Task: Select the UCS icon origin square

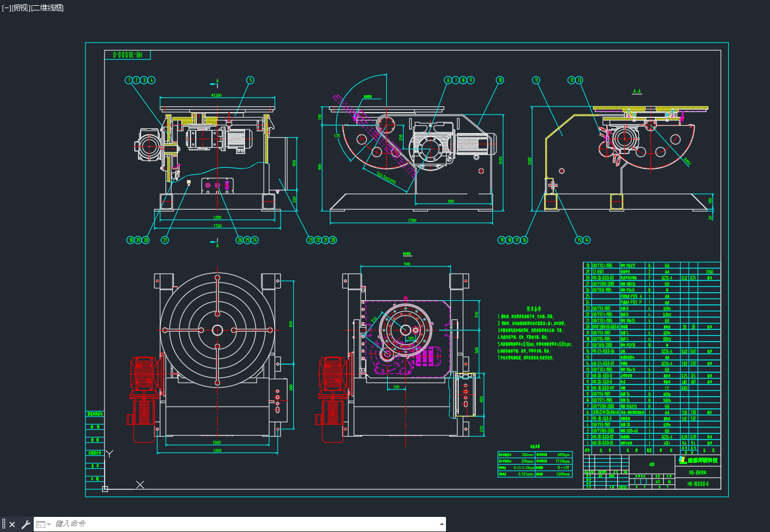Action: 105,489
